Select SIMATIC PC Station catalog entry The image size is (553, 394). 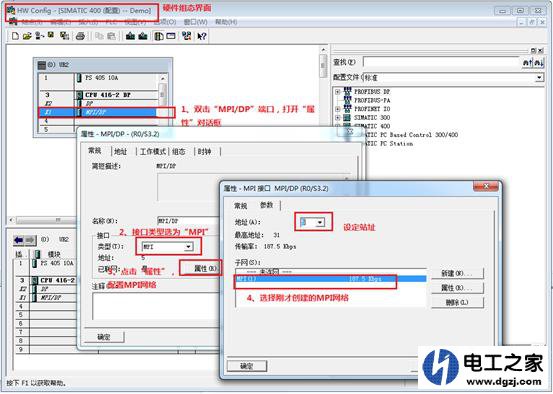(x=389, y=144)
